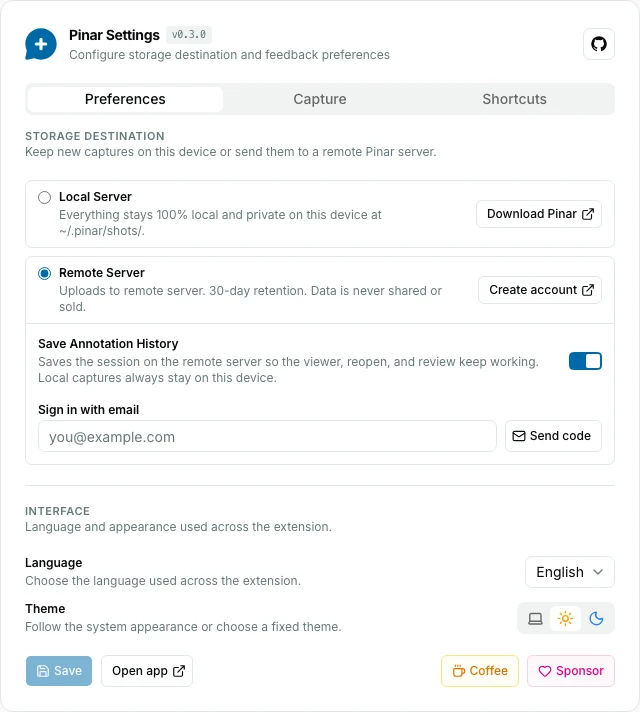Screen dimensions: 640x712
Task: Click the Sponsor button
Action: (x=571, y=671)
